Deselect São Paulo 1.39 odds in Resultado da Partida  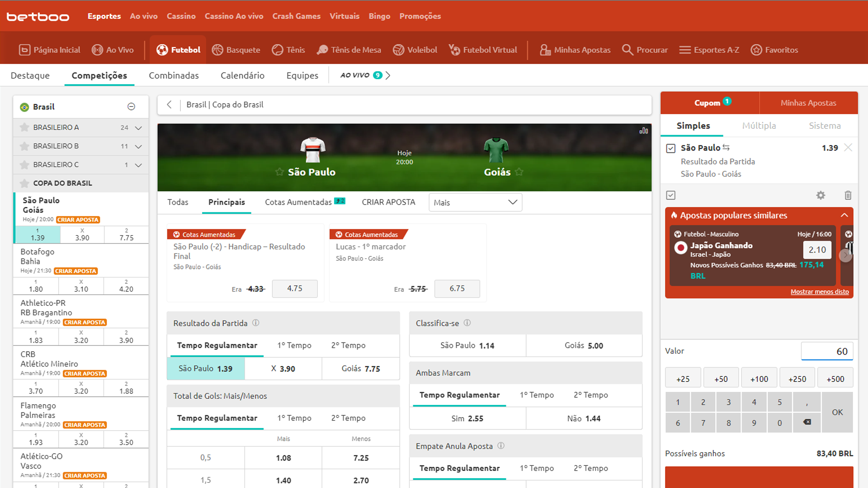click(206, 368)
